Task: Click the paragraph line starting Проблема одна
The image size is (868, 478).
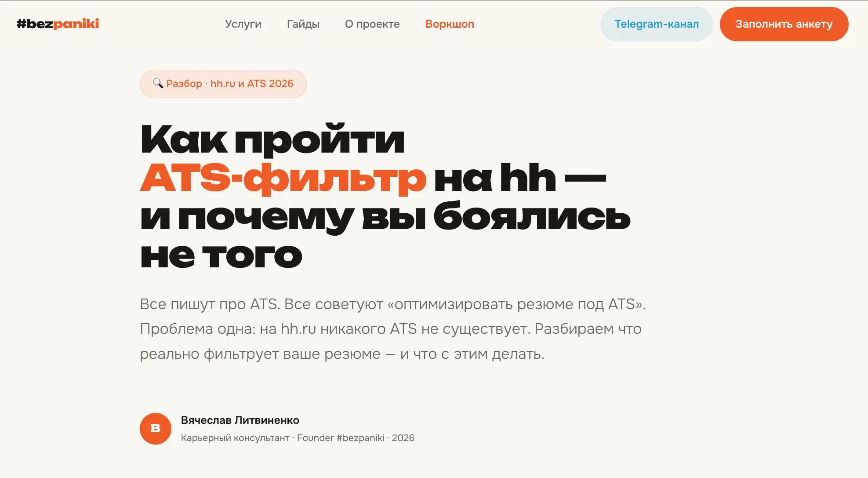Action: point(391,328)
